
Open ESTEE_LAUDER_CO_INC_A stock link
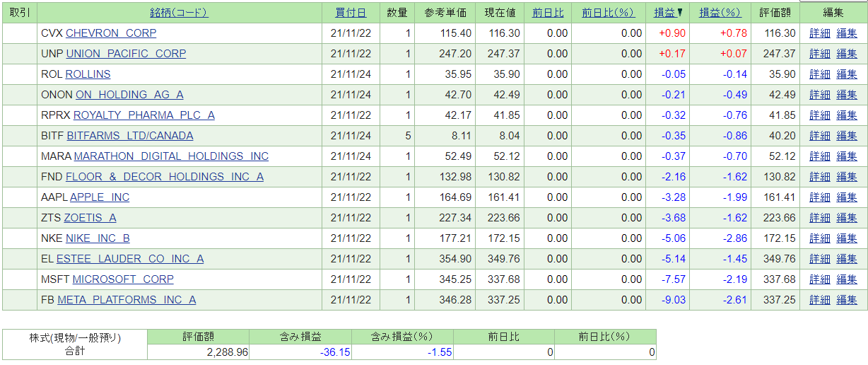130,259
